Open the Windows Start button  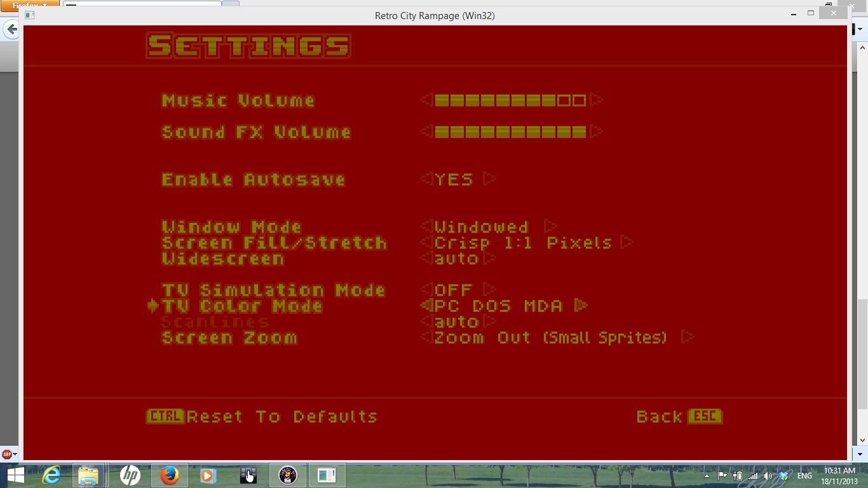(15, 475)
